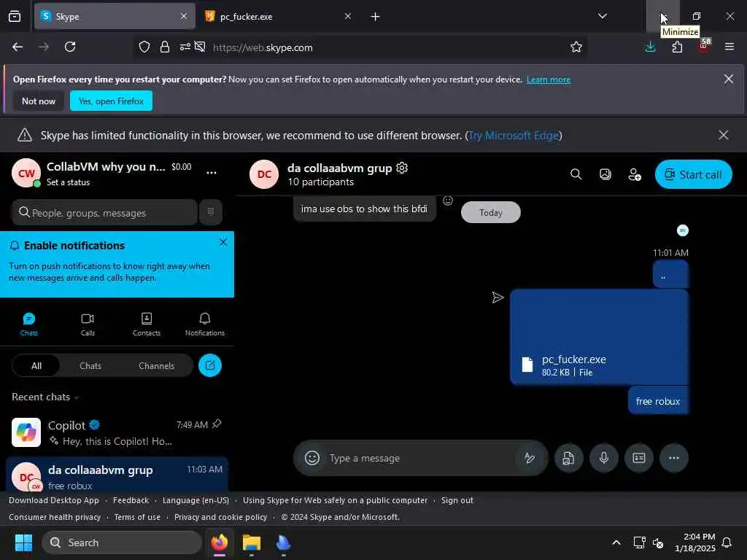Open the Copilot conversation
The height and width of the screenshot is (560, 747).
click(117, 432)
